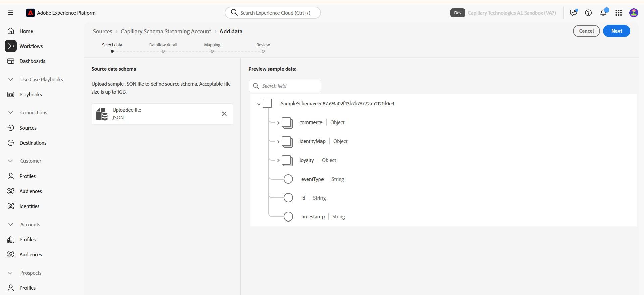Click the Workflows sidebar icon

pyautogui.click(x=11, y=46)
